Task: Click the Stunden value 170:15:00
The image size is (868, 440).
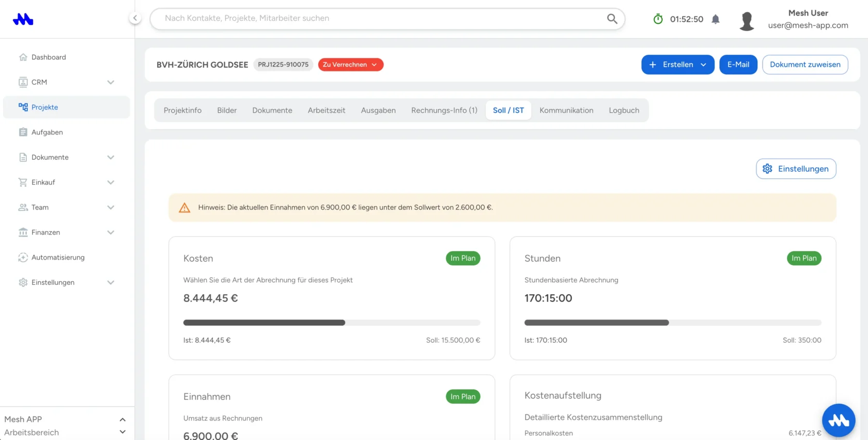Action: [x=548, y=298]
